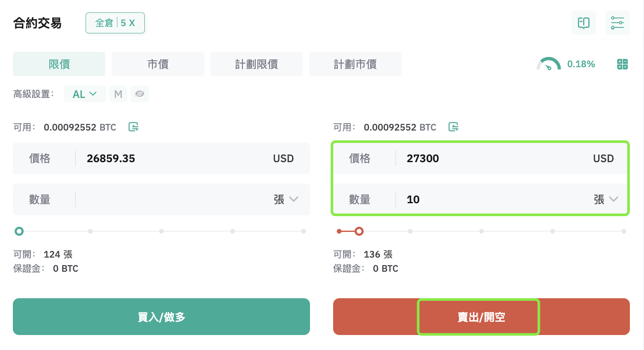
Task: Click the 賣出/開空 button
Action: point(481,317)
